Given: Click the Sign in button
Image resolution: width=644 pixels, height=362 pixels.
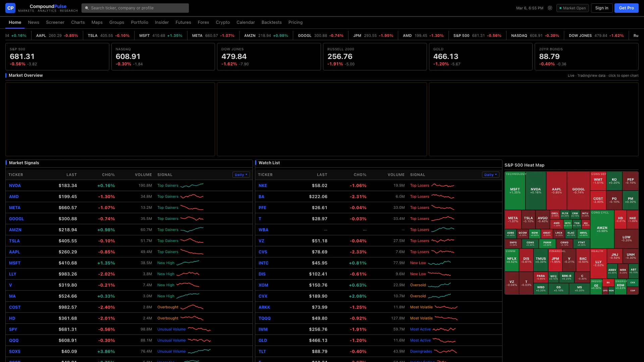Looking at the screenshot, I should pyautogui.click(x=601, y=8).
